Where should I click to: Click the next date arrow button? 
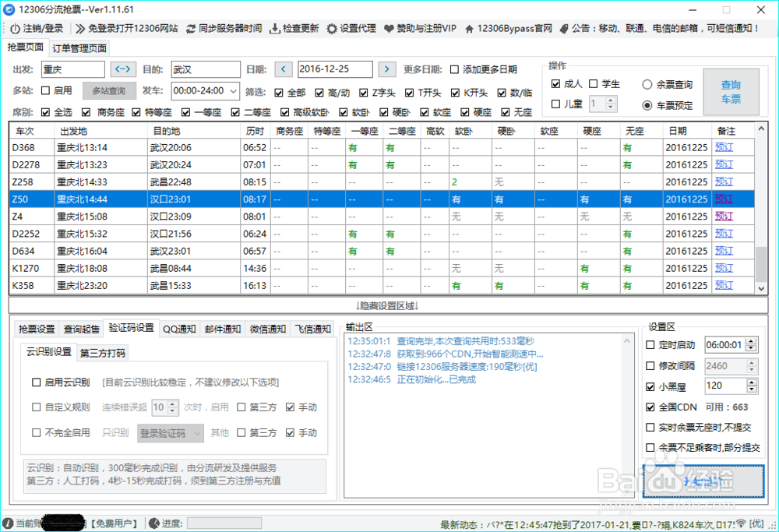pos(387,69)
